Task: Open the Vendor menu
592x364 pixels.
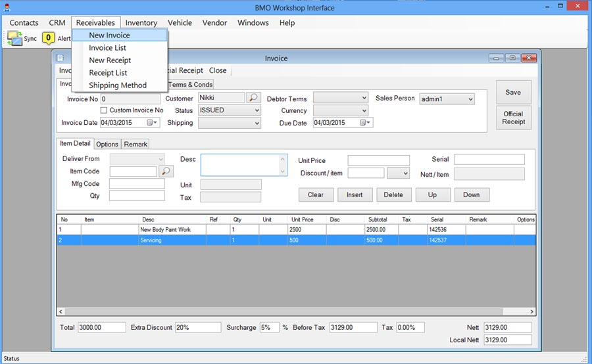Action: 214,22
